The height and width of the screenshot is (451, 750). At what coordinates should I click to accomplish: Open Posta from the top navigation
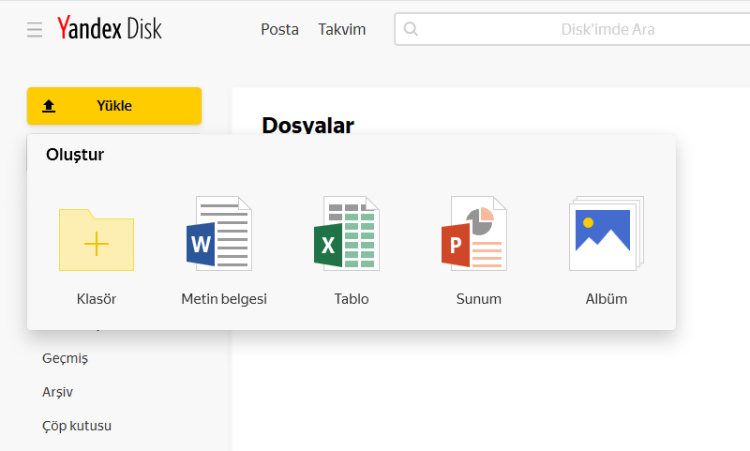click(x=280, y=30)
